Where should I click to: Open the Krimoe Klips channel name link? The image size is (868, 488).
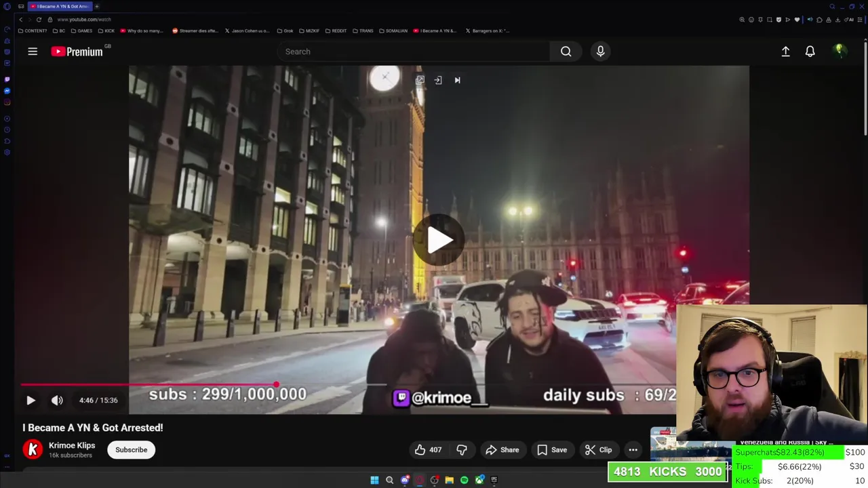coord(72,445)
